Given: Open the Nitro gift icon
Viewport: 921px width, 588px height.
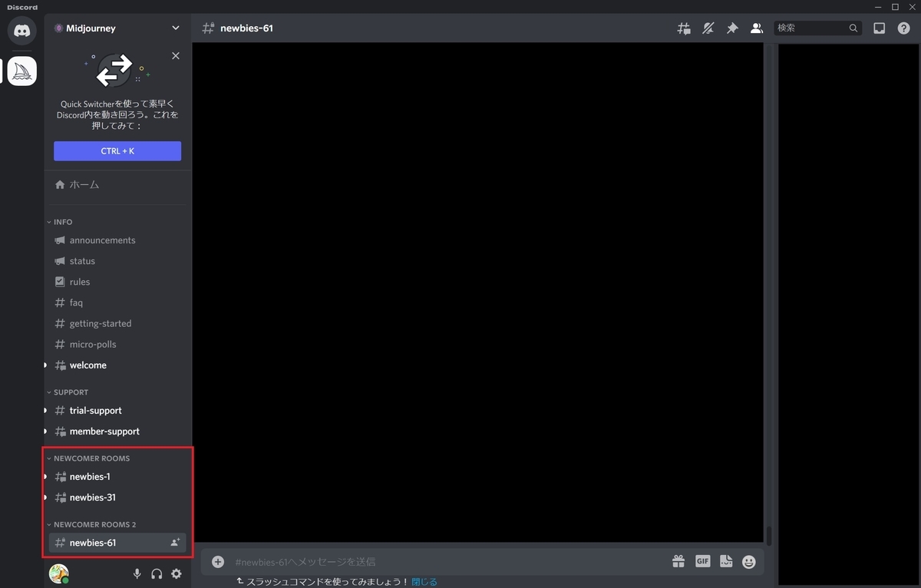Looking at the screenshot, I should pos(678,562).
